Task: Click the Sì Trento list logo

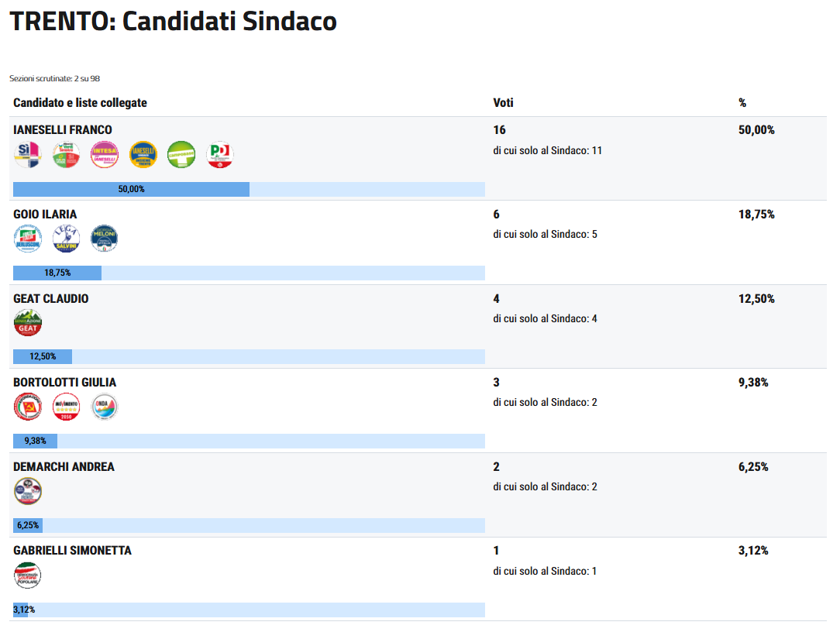Action: coord(28,155)
